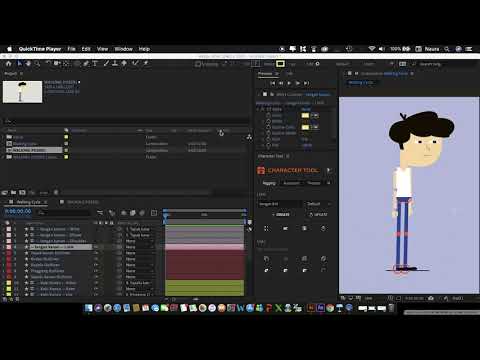Click the CREATE button in Character Tool

coord(281,214)
